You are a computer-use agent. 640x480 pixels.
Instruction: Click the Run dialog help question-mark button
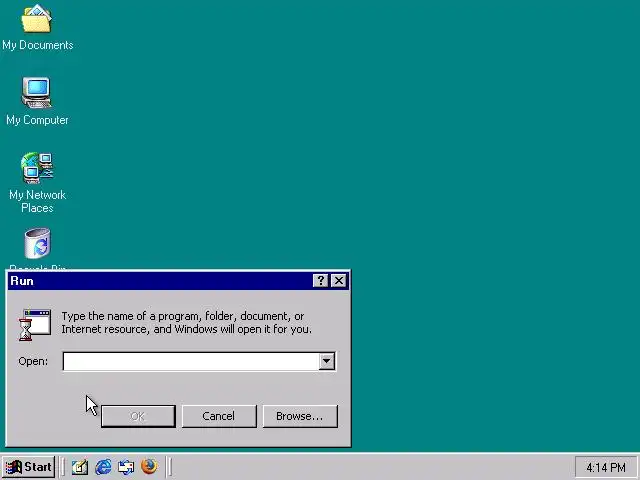tap(320, 281)
